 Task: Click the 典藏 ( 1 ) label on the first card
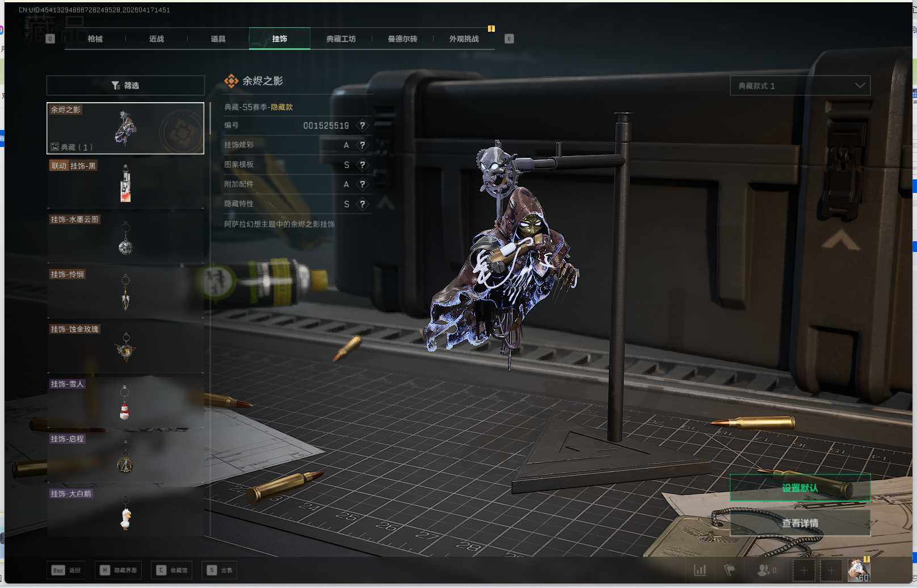tap(72, 147)
